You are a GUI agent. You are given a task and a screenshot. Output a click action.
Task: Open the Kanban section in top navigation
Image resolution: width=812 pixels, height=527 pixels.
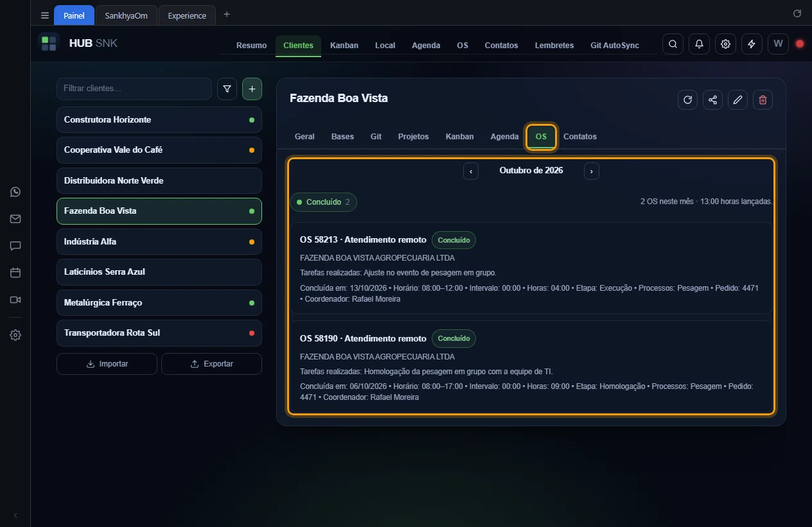(x=344, y=46)
